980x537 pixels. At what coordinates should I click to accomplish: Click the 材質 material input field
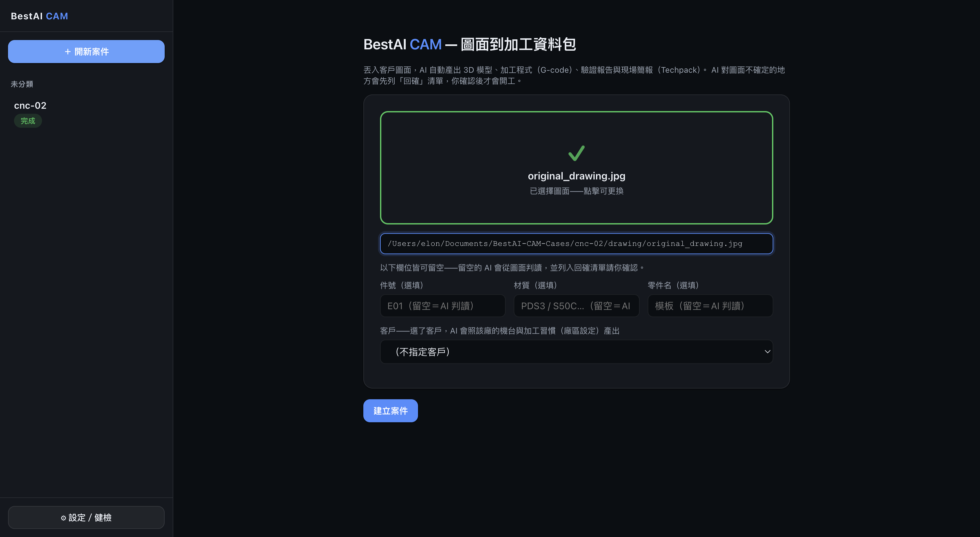tap(576, 306)
